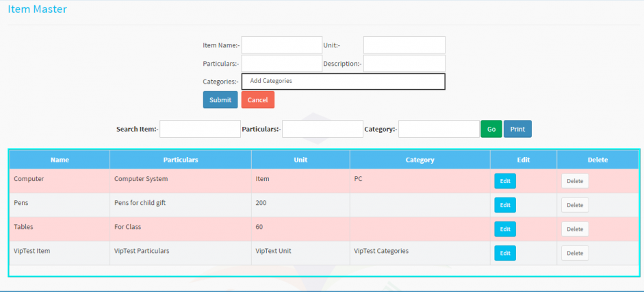Open the Add Categories field
This screenshot has height=292, width=644.
click(343, 82)
